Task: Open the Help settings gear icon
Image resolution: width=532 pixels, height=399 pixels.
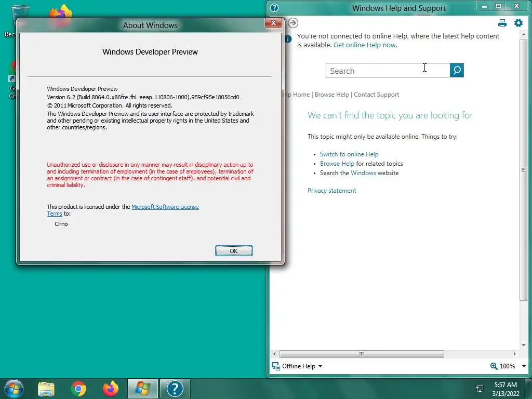Action: coord(518,23)
